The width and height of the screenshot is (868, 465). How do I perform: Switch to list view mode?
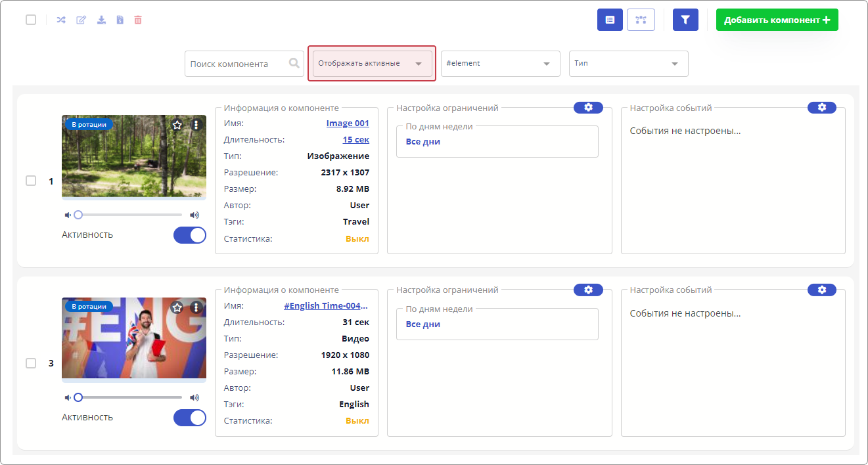[610, 20]
